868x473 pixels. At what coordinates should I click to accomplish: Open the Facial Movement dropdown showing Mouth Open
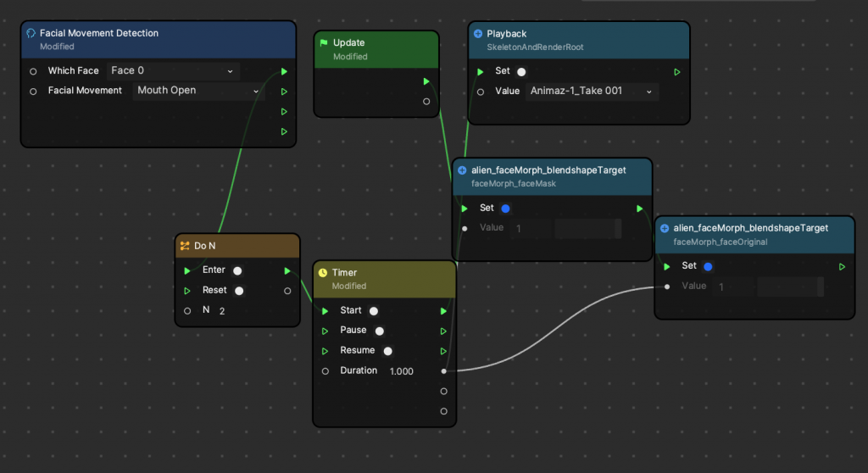point(198,91)
